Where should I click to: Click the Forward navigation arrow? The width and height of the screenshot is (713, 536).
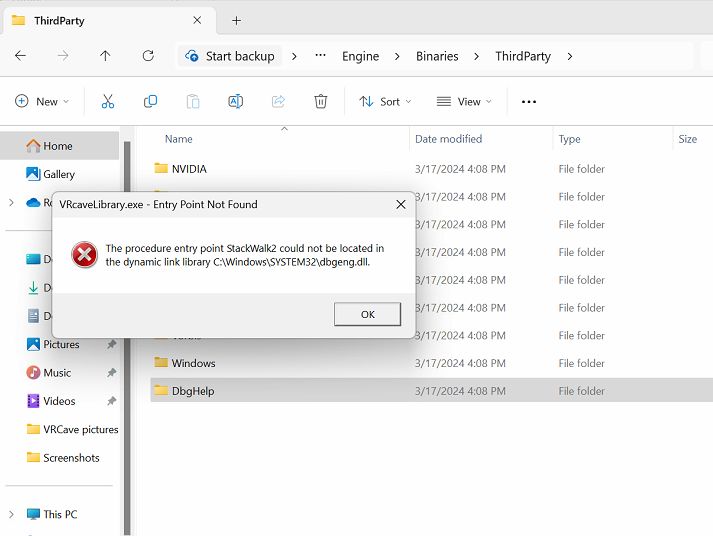click(x=63, y=56)
